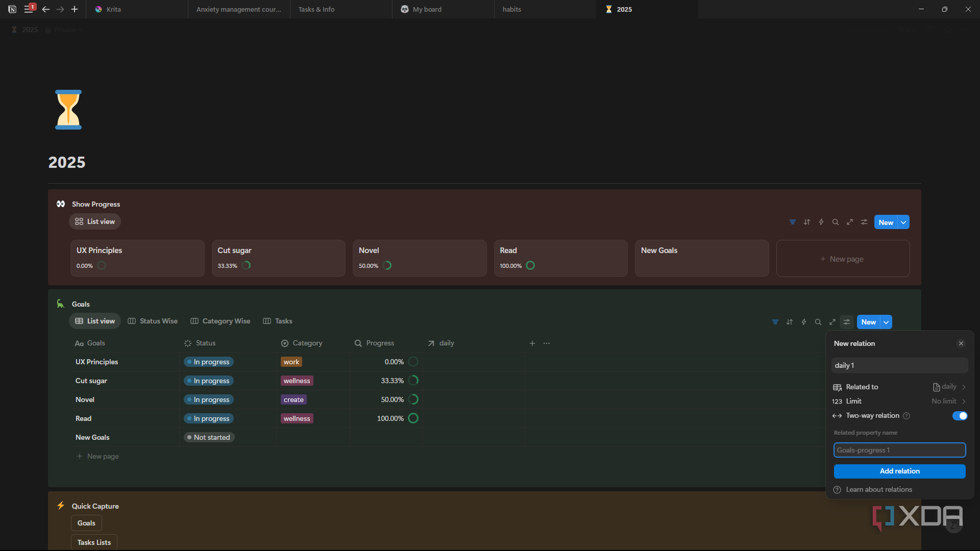Open the Related to daily selector
This screenshot has width=980, height=551.
click(x=899, y=387)
